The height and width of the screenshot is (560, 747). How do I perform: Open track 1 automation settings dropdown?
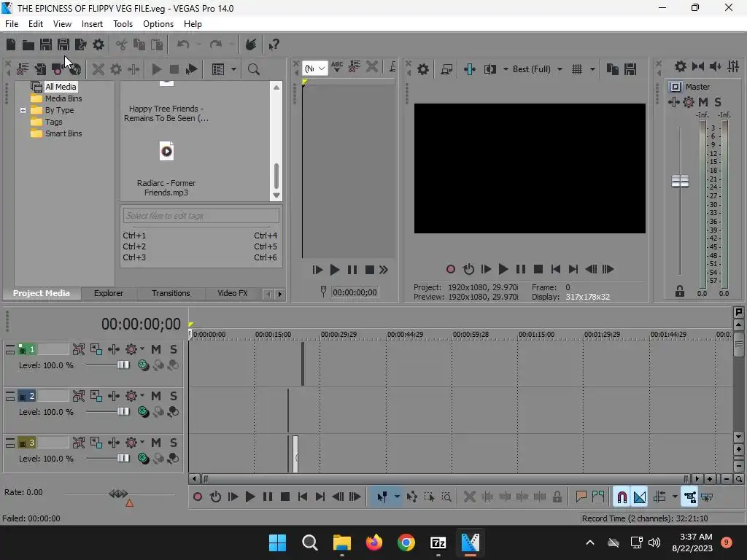[x=142, y=349]
